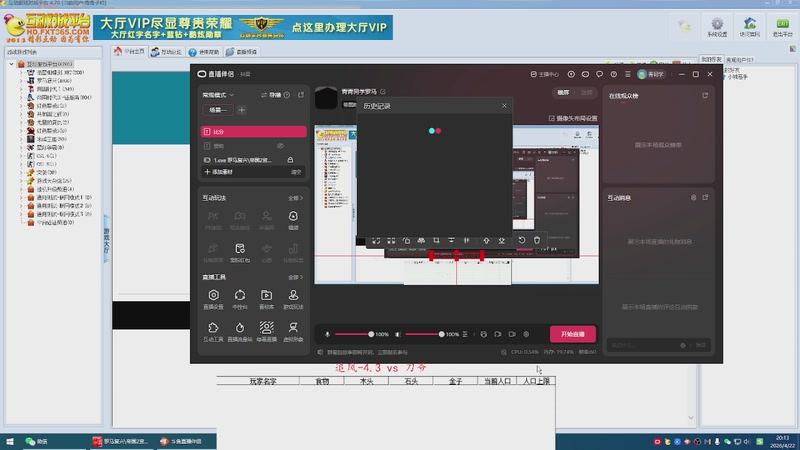This screenshot has height=450, width=800.
Task: Select the 场景一 scene tab
Action: (x=218, y=110)
